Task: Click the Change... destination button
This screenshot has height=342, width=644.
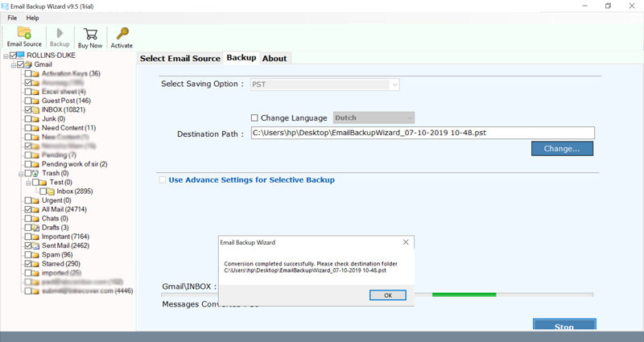Action: (x=561, y=149)
